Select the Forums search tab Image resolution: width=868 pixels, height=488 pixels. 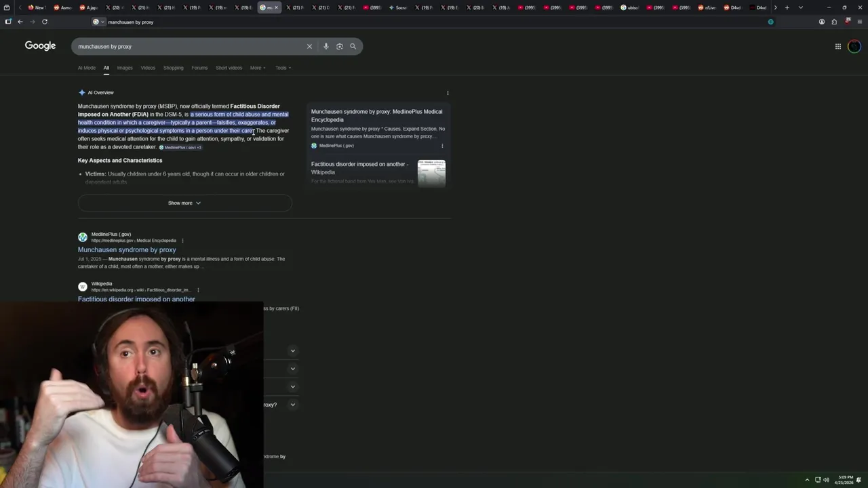click(x=199, y=68)
